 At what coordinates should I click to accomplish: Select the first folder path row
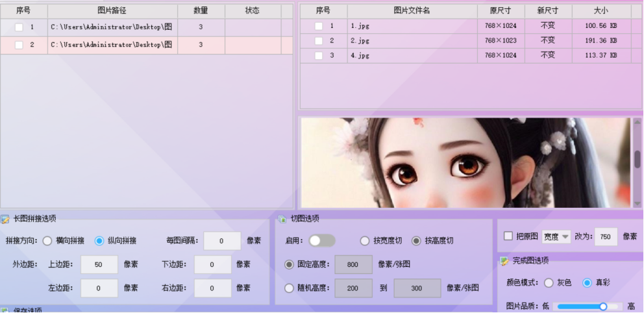pos(146,27)
